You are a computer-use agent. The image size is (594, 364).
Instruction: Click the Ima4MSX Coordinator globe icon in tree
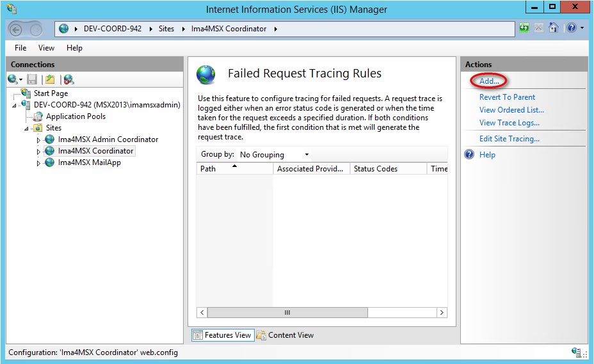click(x=50, y=151)
